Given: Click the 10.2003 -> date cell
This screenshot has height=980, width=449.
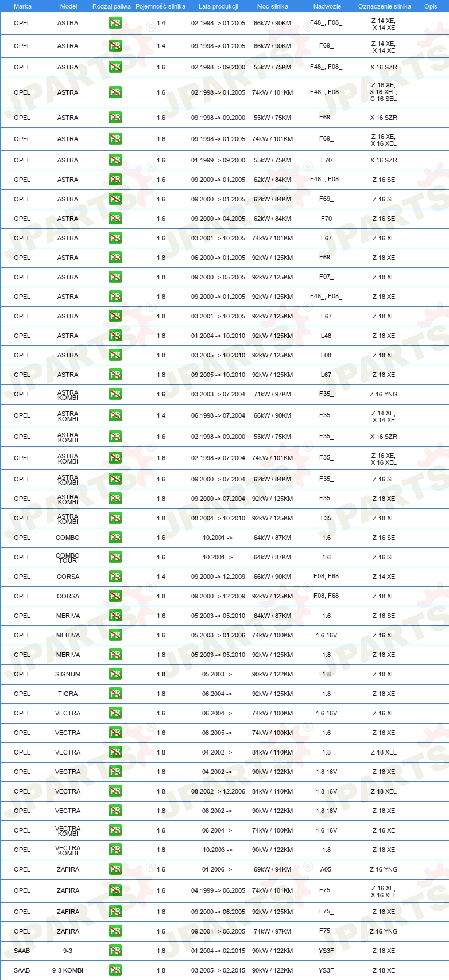Looking at the screenshot, I should point(218,850).
